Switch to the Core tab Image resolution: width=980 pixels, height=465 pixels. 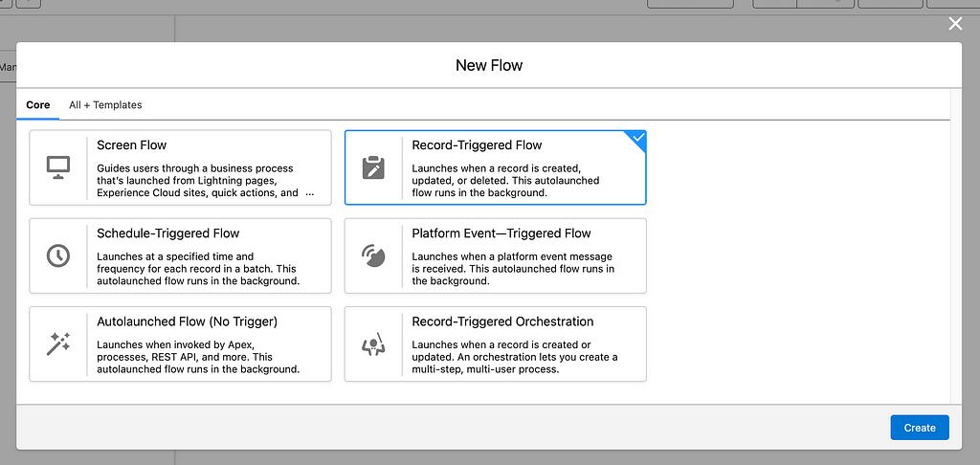click(37, 105)
